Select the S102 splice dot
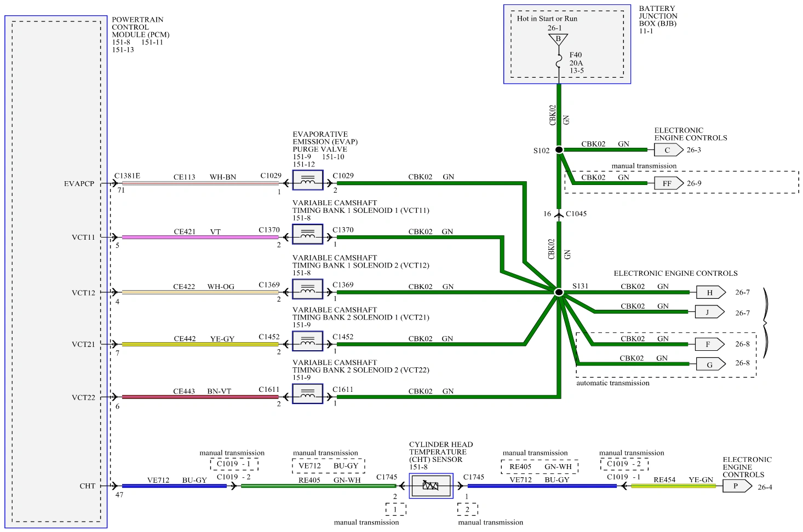 [559, 149]
